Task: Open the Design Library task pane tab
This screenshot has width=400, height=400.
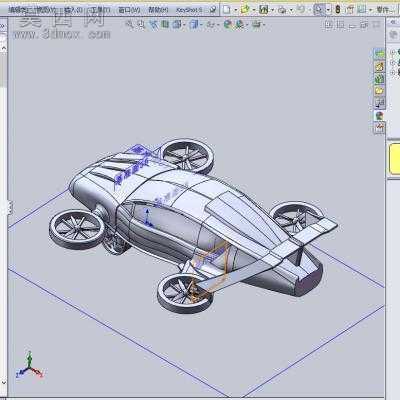Action: click(379, 66)
